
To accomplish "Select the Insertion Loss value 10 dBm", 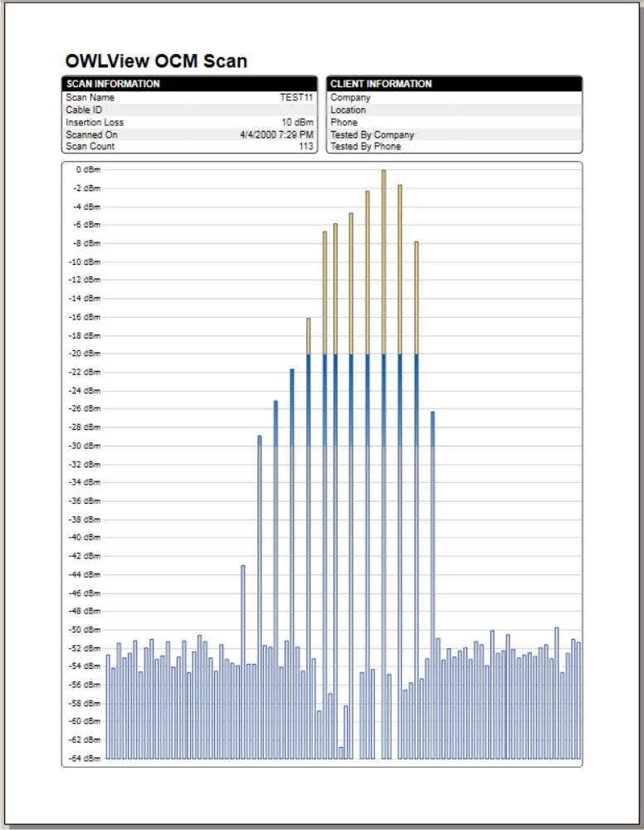I will pyautogui.click(x=297, y=122).
